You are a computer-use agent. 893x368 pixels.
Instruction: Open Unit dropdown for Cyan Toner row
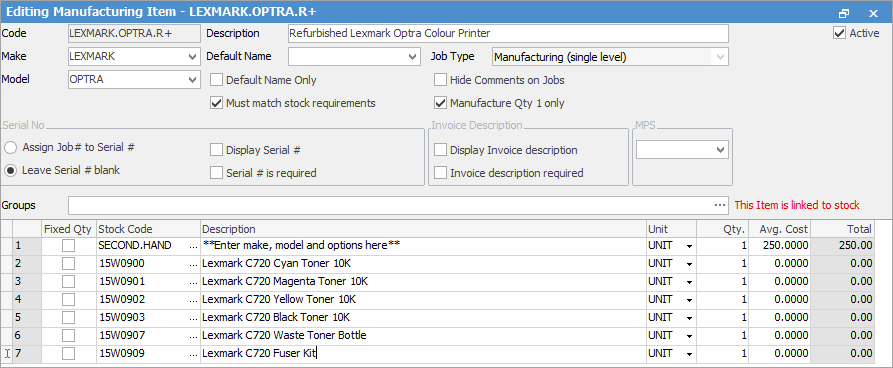point(690,264)
